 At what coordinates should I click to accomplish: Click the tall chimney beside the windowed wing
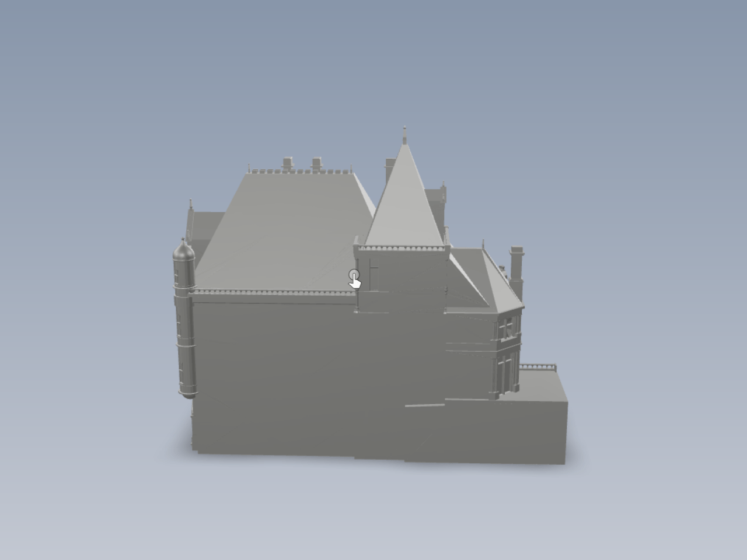click(516, 272)
